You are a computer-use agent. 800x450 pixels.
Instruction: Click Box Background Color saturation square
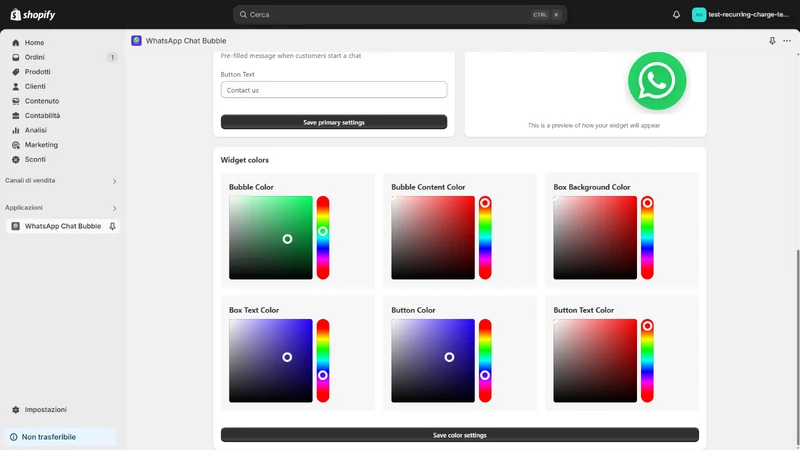tap(595, 238)
